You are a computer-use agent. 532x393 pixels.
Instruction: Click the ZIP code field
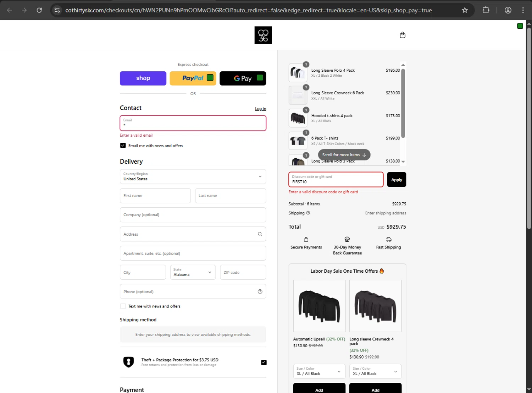pos(243,272)
